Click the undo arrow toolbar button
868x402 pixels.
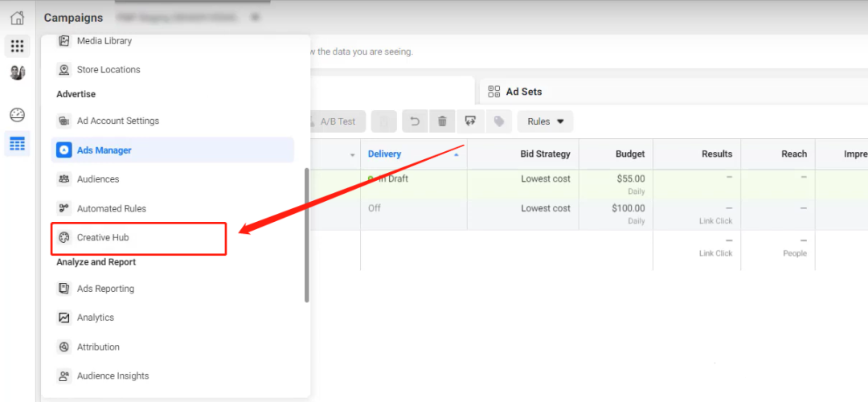415,121
